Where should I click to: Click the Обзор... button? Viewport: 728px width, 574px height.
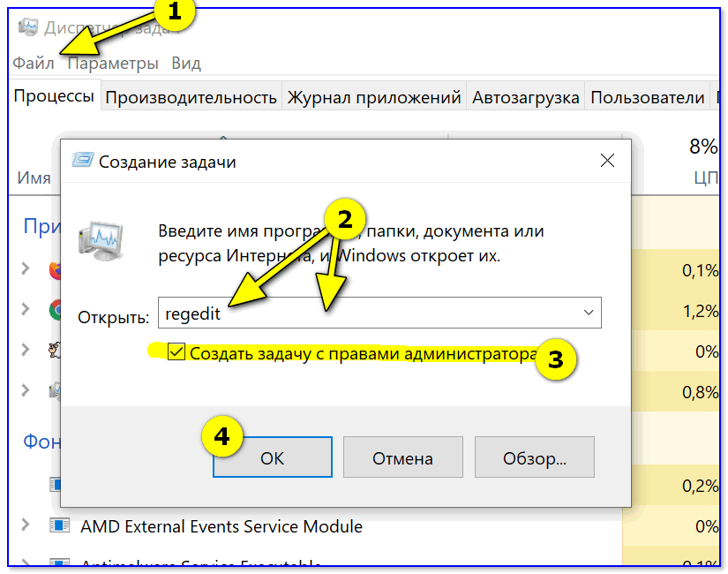point(535,457)
